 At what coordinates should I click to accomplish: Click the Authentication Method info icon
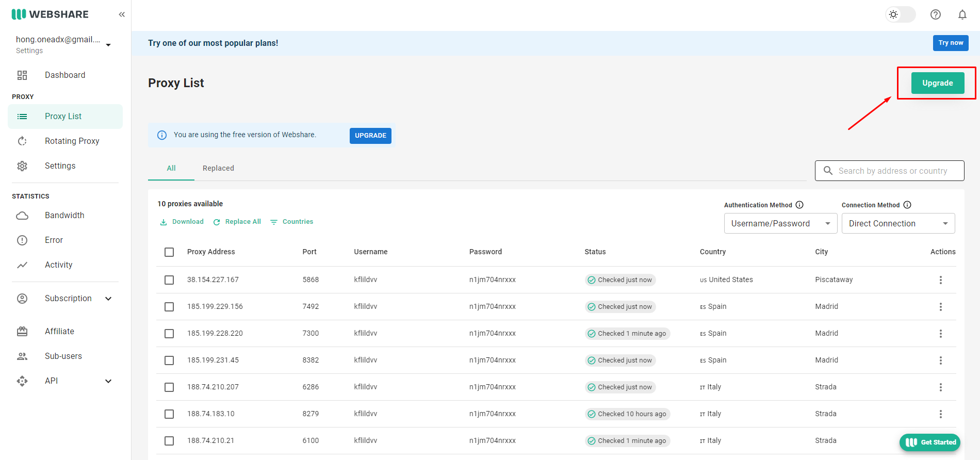tap(799, 205)
